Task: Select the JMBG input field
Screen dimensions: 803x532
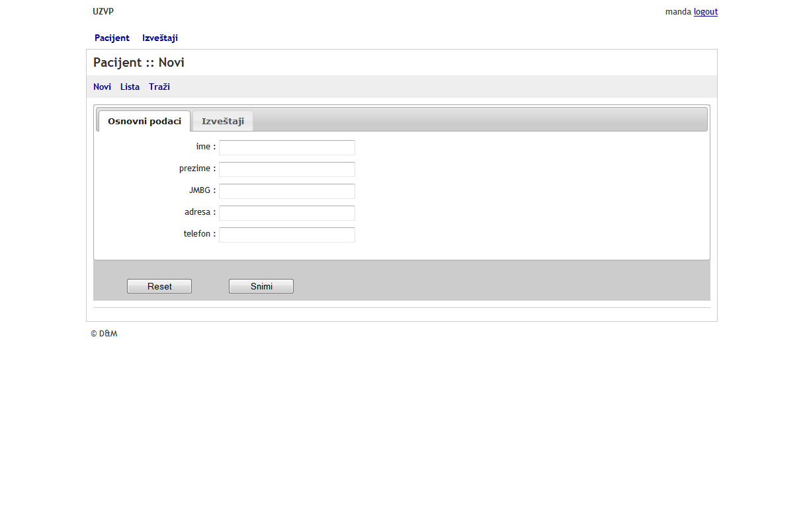Action: (x=286, y=191)
